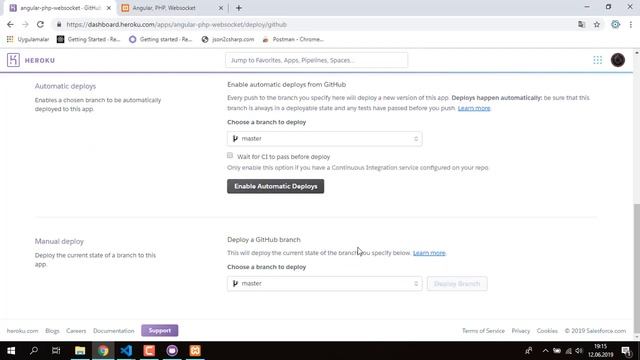This screenshot has height=360, width=640.
Task: Open Blogs footer link
Action: click(52, 331)
